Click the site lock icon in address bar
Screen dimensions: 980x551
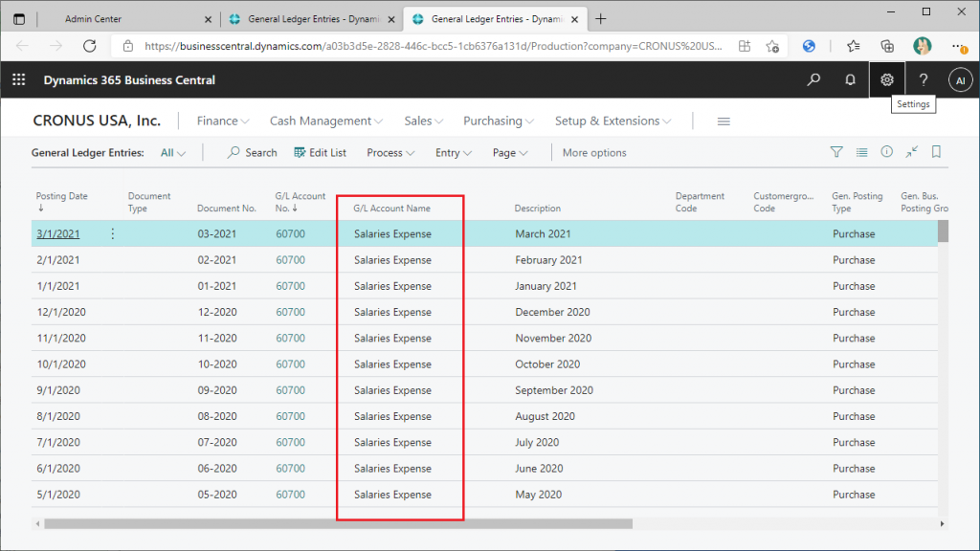click(x=127, y=46)
